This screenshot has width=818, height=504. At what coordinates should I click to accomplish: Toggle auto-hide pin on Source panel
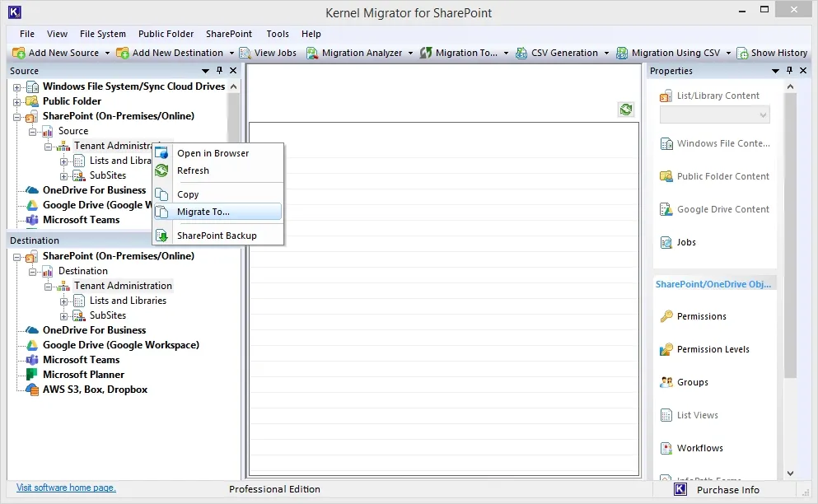tap(220, 71)
